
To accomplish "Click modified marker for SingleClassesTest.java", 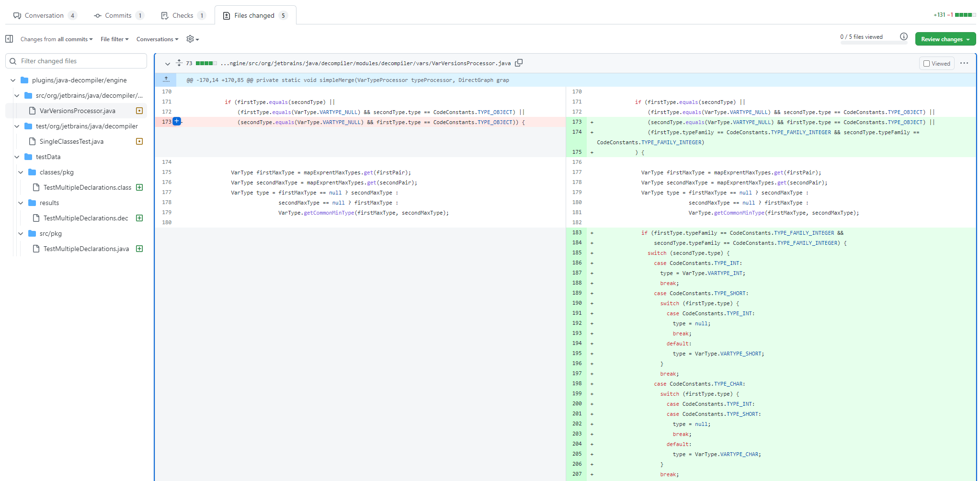I will tap(139, 141).
